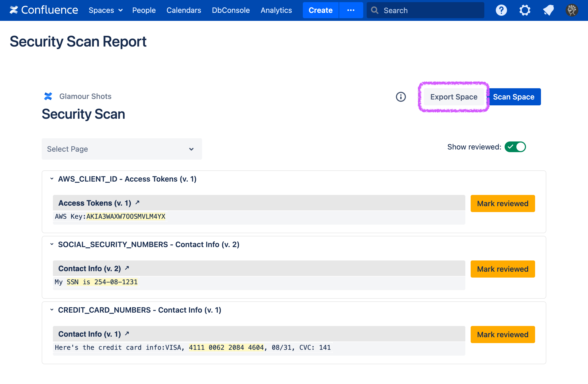Viewport: 588px width, 384px height.
Task: Open Contact Info (v. 2) external link arrow
Action: click(127, 268)
